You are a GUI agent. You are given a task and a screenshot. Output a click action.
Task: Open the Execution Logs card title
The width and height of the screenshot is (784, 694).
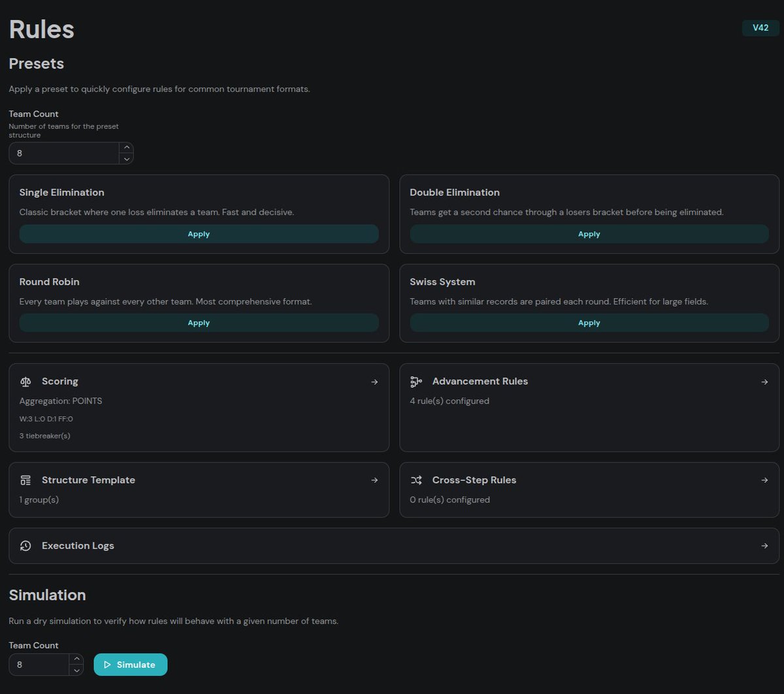[x=78, y=546]
